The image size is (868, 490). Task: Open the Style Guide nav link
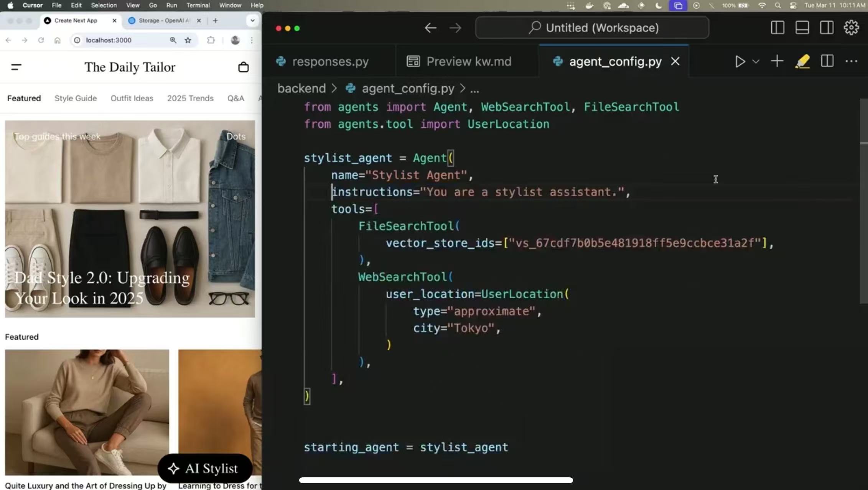tap(76, 98)
